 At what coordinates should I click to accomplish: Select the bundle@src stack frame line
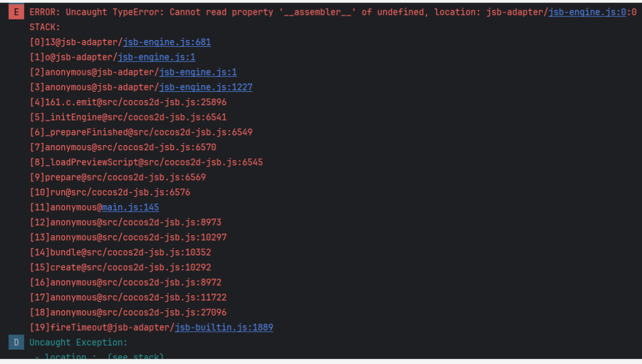[121, 253]
